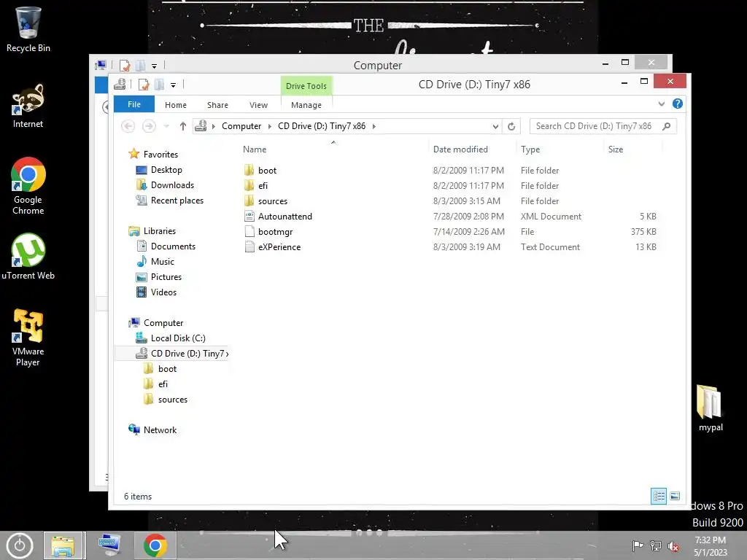
Task: Click the New folder quick access icon
Action: click(160, 85)
